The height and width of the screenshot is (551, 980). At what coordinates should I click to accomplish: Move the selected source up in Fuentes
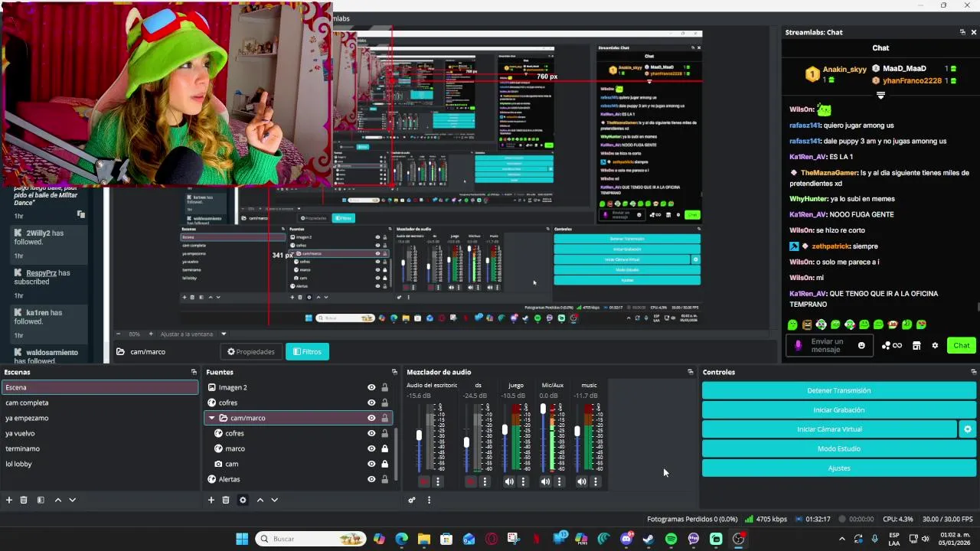260,500
